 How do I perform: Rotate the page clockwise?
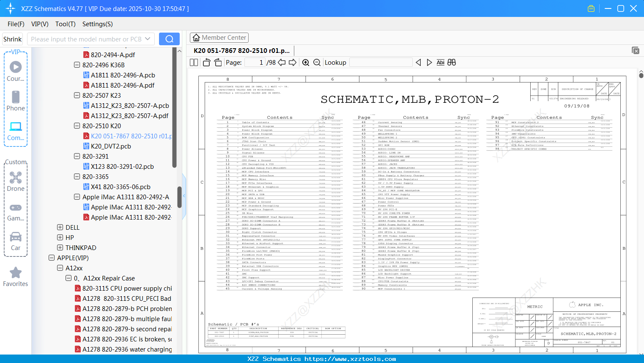(218, 63)
